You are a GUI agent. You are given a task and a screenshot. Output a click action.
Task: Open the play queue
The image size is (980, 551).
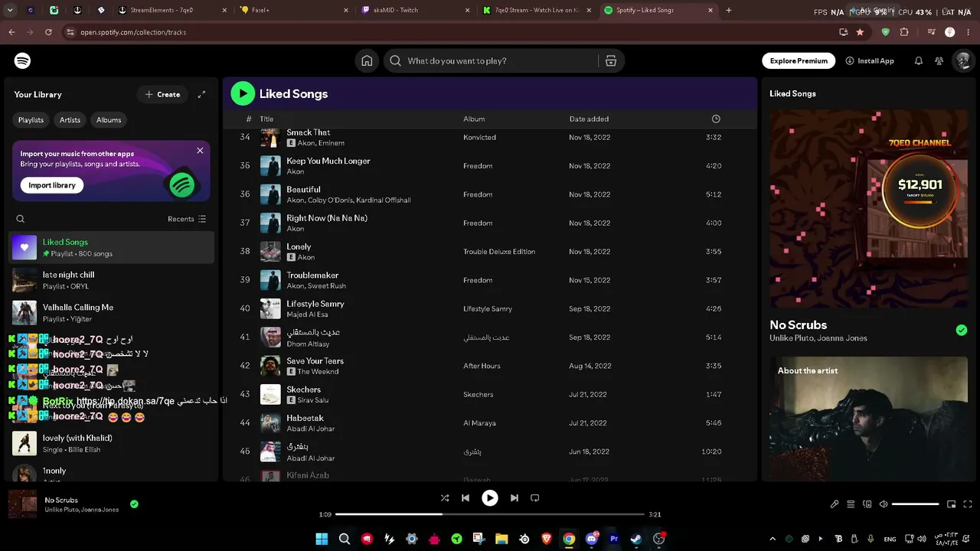click(x=851, y=504)
